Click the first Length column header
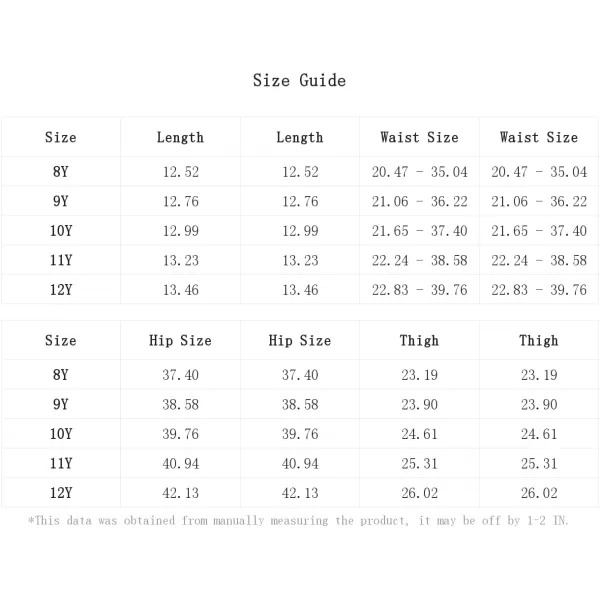This screenshot has height=600, width=600. tap(180, 138)
